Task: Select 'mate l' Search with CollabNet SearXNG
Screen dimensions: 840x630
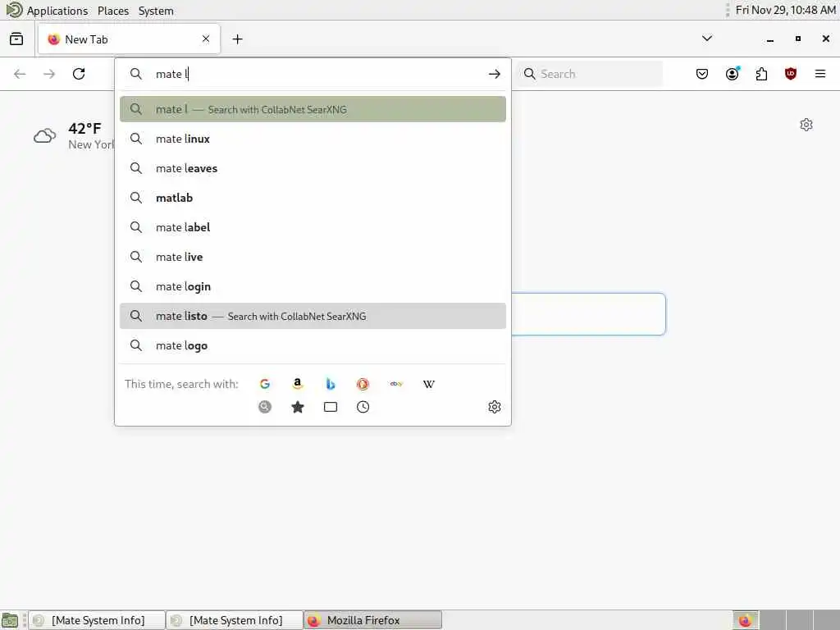Action: pyautogui.click(x=313, y=109)
